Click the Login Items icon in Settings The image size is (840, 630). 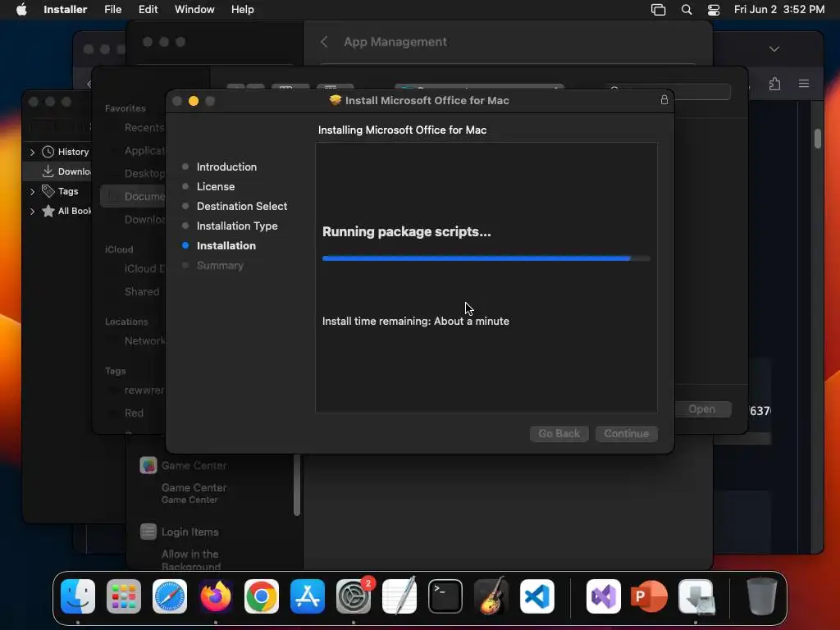point(148,532)
